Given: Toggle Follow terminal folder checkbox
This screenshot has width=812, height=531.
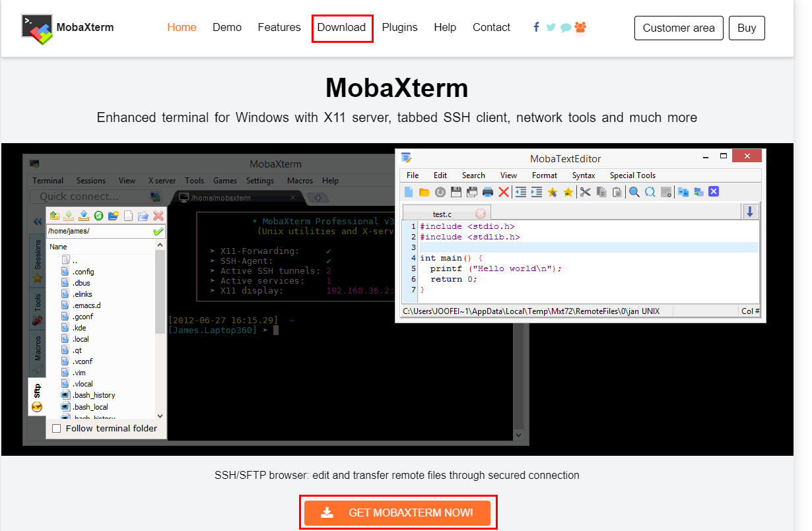Looking at the screenshot, I should coord(56,429).
